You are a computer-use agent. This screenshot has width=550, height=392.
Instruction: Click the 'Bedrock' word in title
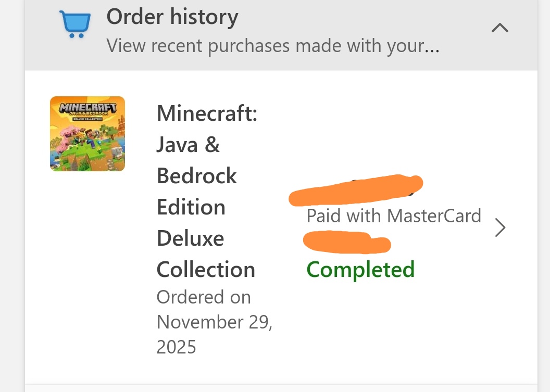[197, 176]
